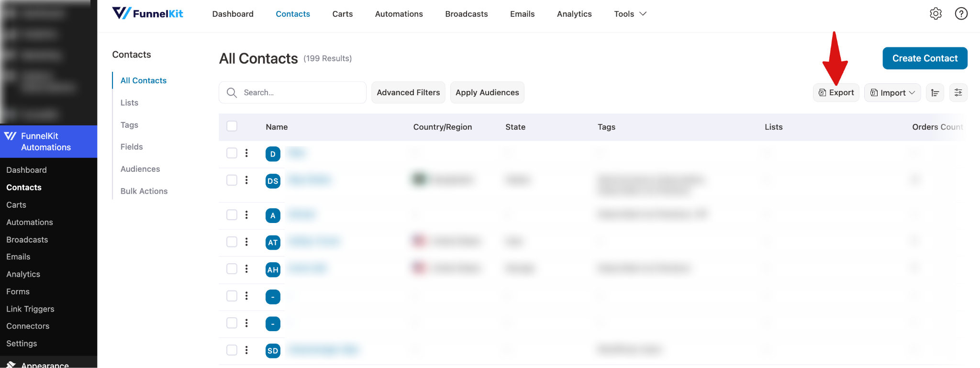Viewport: 980px width, 368px height.
Task: Open Fields in Contacts submenu
Action: pos(132,146)
